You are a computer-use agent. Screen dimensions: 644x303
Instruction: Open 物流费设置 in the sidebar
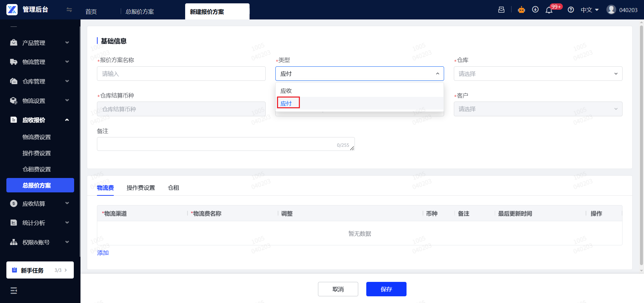pos(37,137)
